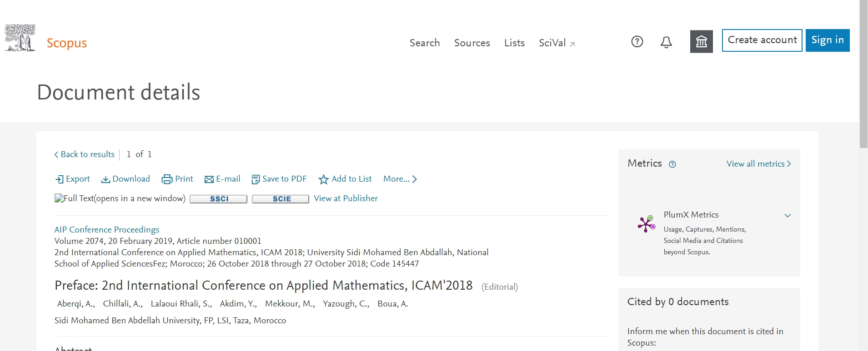Screen dimensions: 868x351
Task: Click the Download icon
Action: click(105, 179)
